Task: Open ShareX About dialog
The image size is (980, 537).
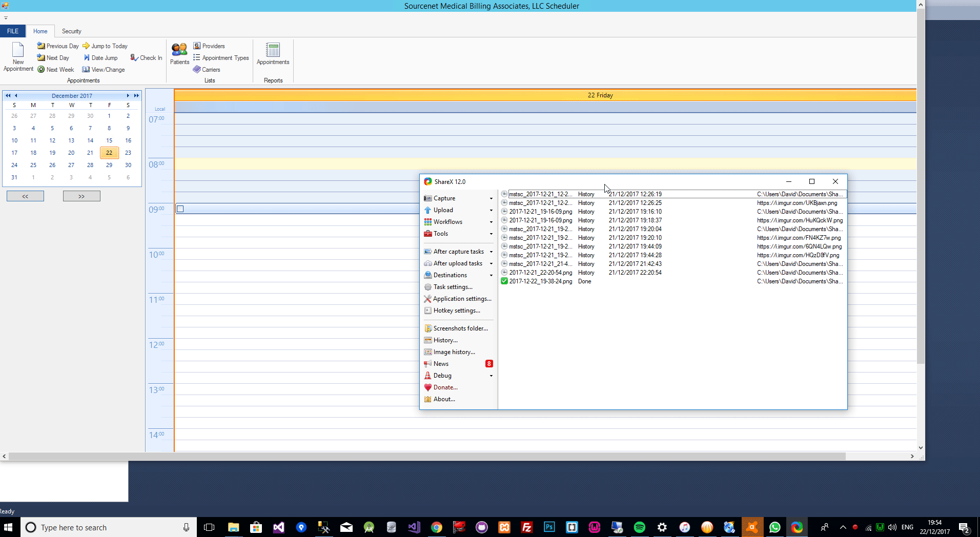Action: coord(440,399)
